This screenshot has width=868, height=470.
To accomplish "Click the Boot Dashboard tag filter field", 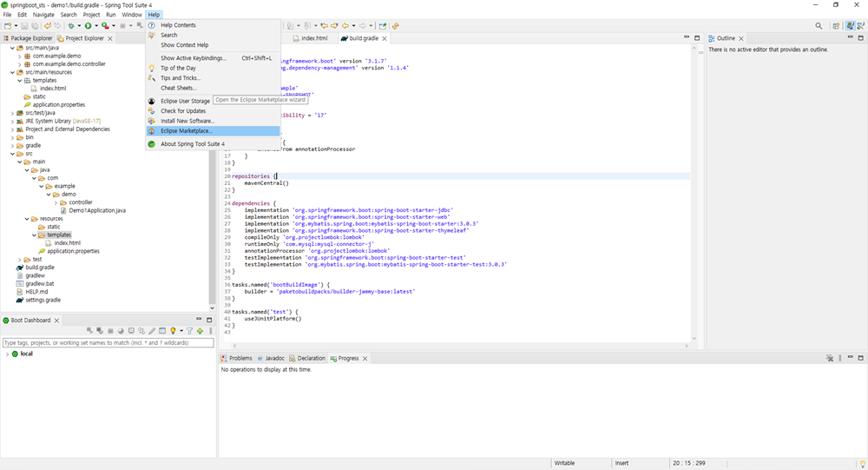I will coord(108,343).
